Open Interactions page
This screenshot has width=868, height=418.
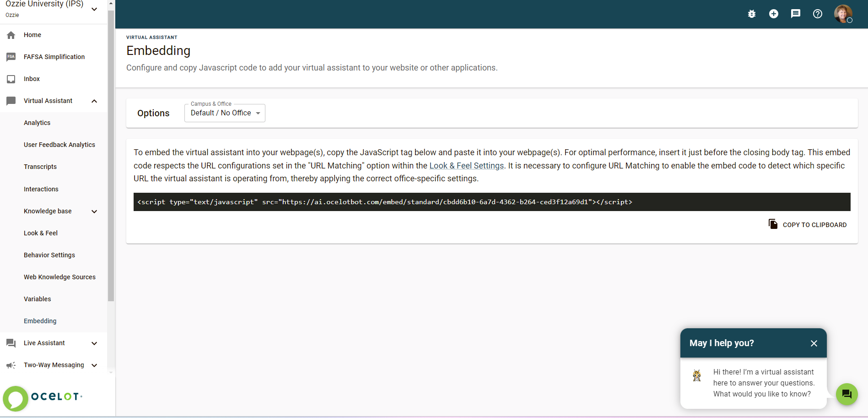click(x=41, y=189)
